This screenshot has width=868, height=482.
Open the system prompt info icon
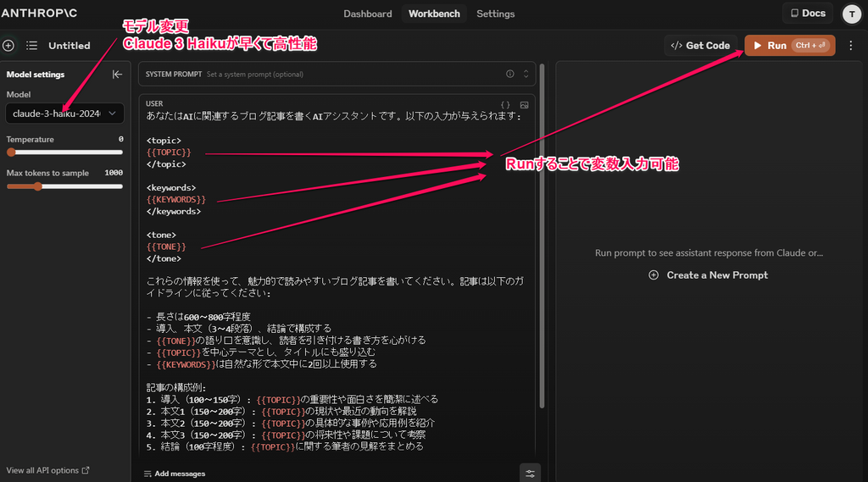(509, 75)
